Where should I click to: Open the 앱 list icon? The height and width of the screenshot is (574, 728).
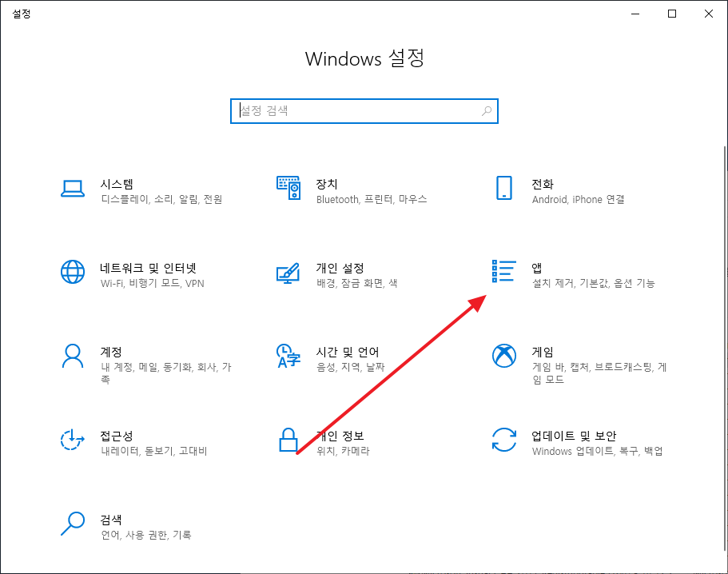(x=503, y=271)
